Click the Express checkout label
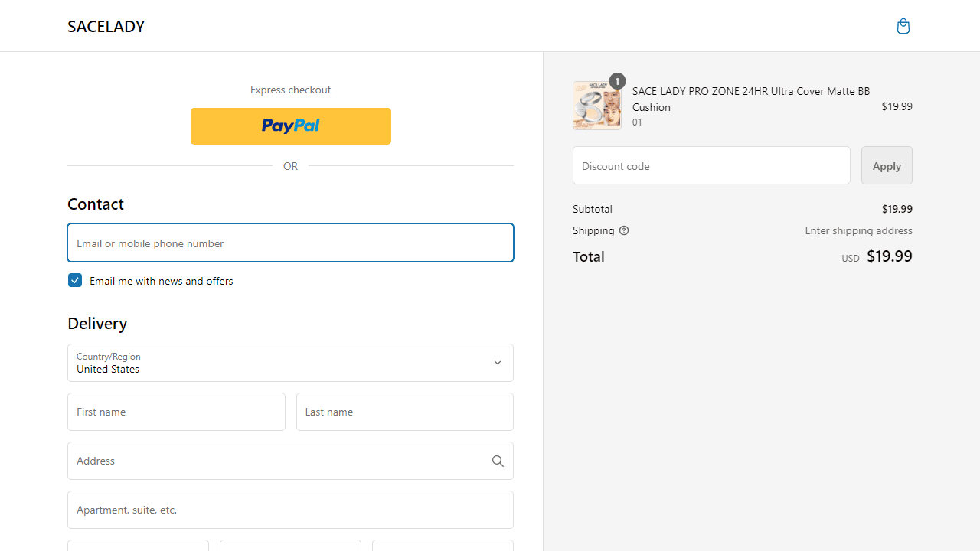The height and width of the screenshot is (551, 980). coord(290,90)
